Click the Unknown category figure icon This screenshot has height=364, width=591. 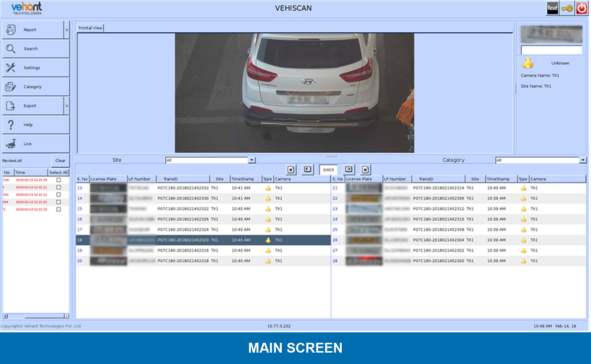pyautogui.click(x=527, y=63)
